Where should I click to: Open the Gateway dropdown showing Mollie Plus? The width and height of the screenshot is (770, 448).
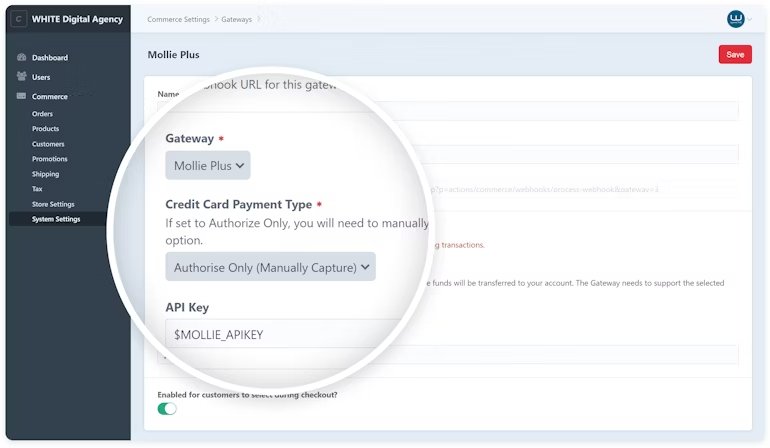tap(208, 165)
